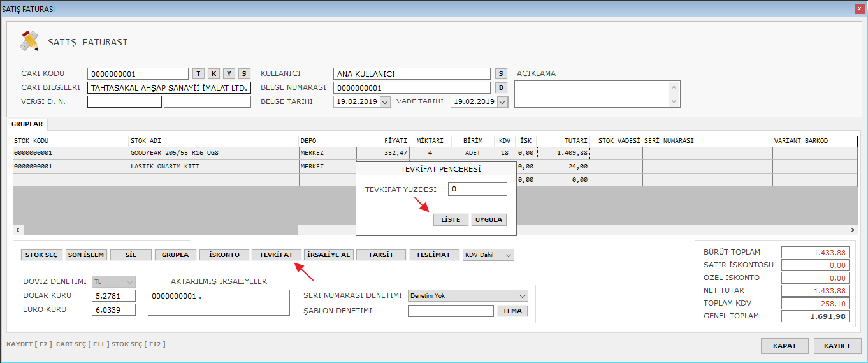Image resolution: width=868 pixels, height=363 pixels.
Task: Click the grid scrollbar right arrow
Action: tap(852, 230)
